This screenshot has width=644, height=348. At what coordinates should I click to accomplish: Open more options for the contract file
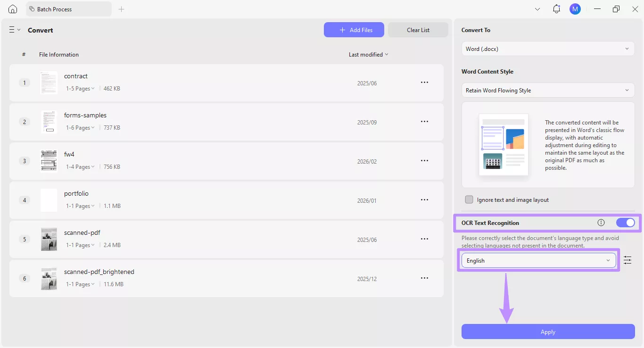click(x=424, y=82)
